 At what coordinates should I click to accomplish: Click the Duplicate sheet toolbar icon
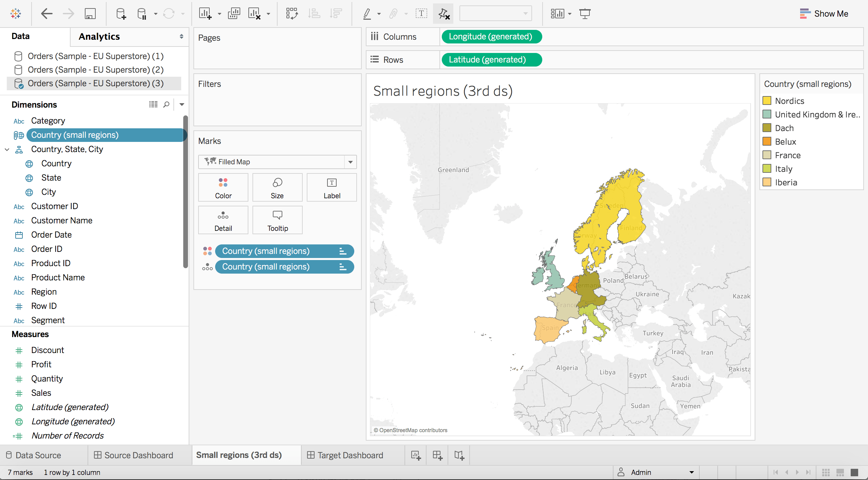(234, 14)
